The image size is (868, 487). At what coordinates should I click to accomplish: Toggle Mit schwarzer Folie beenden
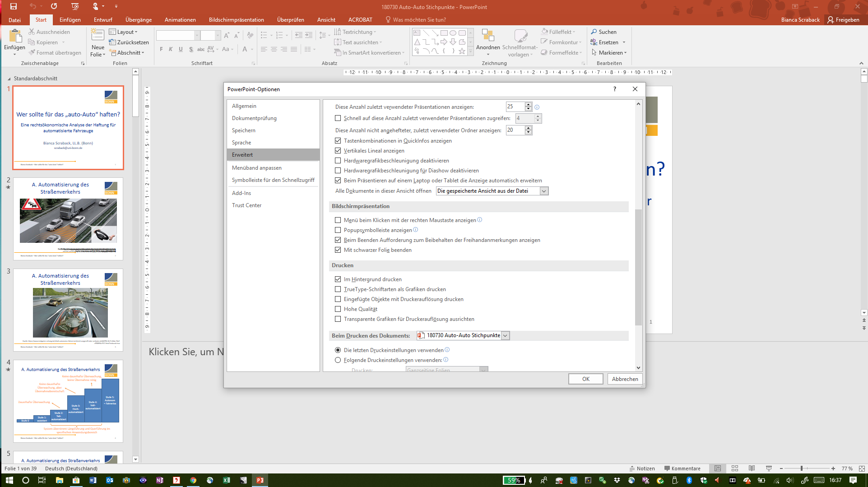tap(338, 250)
